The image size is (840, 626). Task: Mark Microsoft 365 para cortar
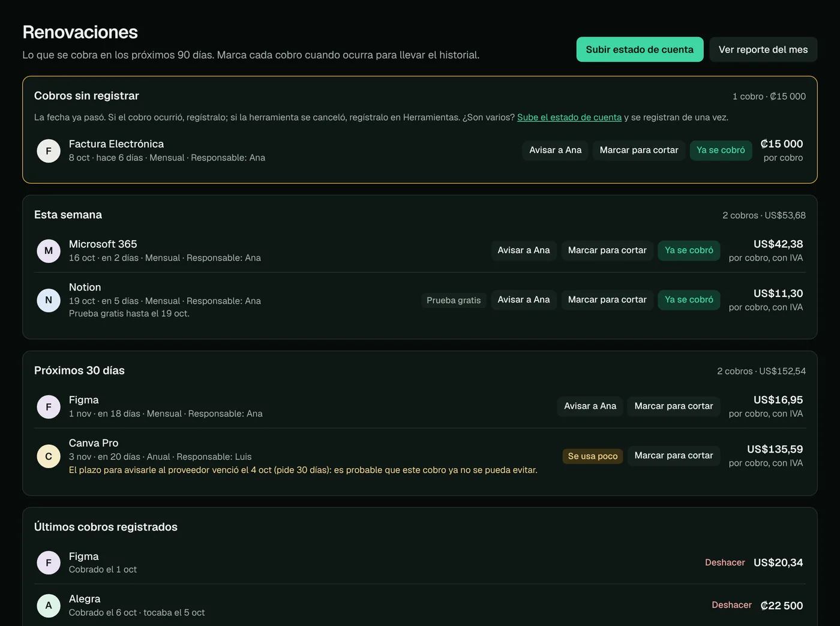pos(607,250)
